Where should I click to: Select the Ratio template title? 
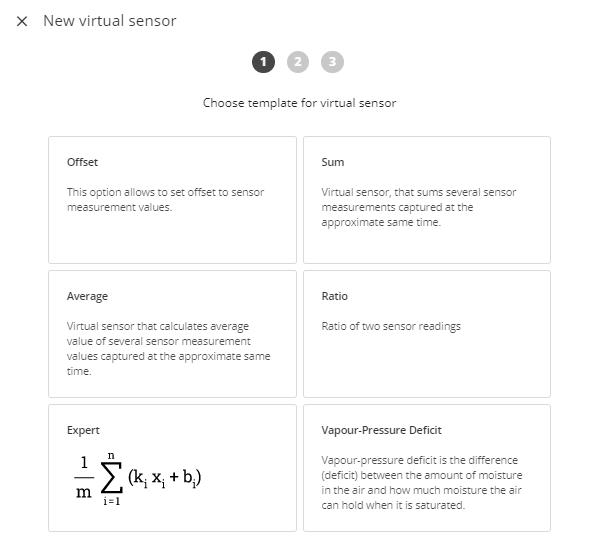click(x=334, y=296)
